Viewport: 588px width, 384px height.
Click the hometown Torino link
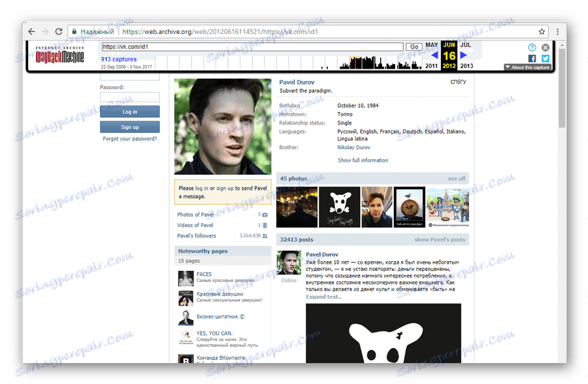click(x=344, y=114)
